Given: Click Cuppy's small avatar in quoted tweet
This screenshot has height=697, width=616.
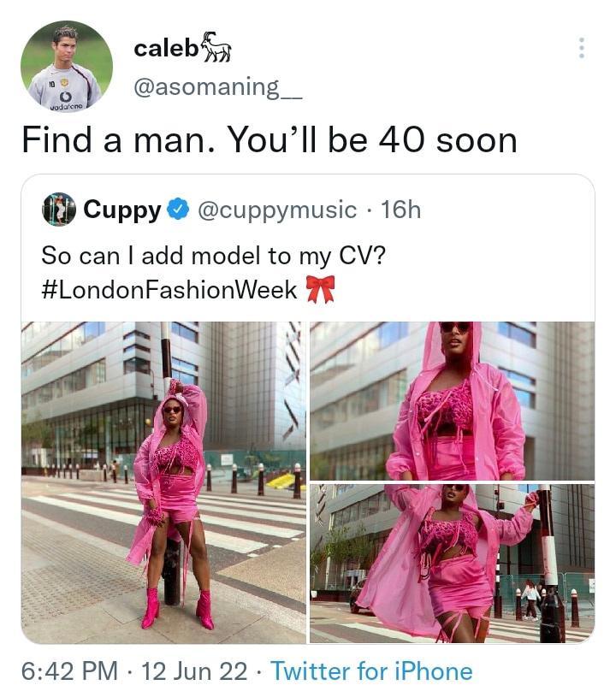Looking at the screenshot, I should (x=59, y=209).
